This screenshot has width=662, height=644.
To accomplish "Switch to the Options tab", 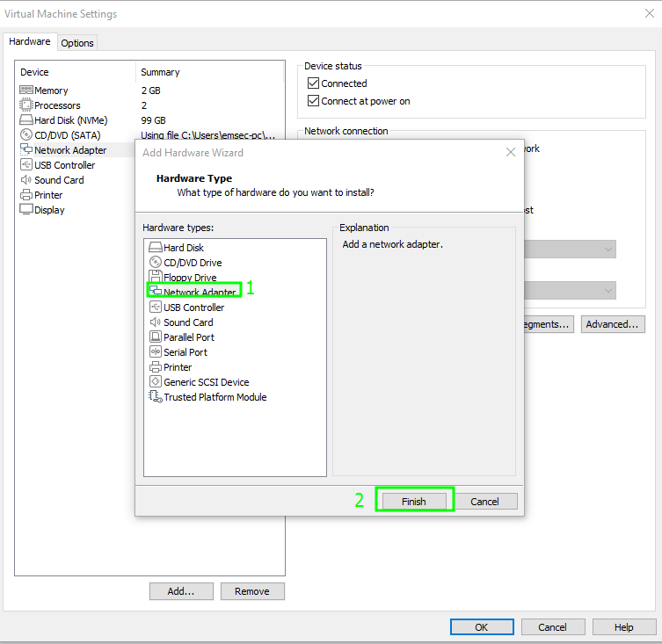I will [x=77, y=43].
